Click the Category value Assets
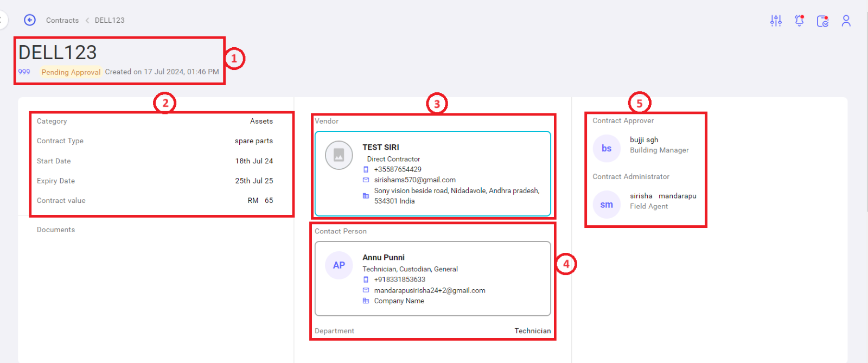 tap(261, 121)
